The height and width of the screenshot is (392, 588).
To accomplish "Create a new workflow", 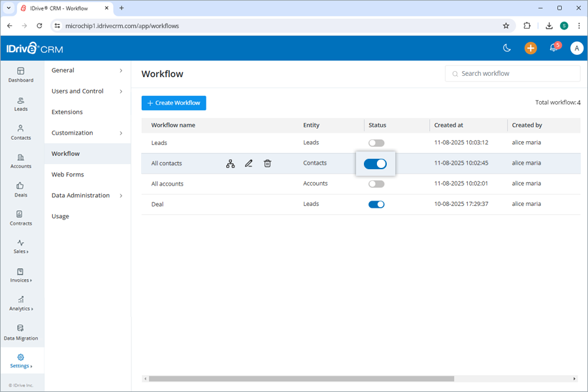I will (x=173, y=103).
